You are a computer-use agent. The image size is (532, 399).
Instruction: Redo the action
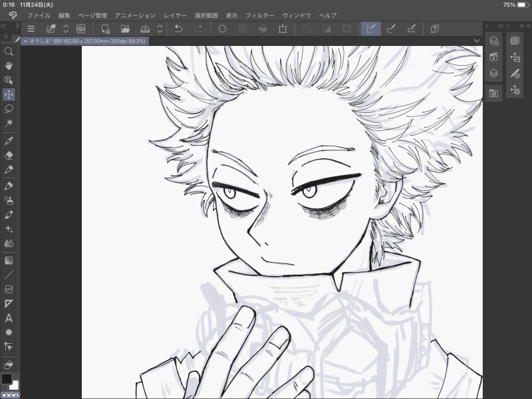coord(198,29)
